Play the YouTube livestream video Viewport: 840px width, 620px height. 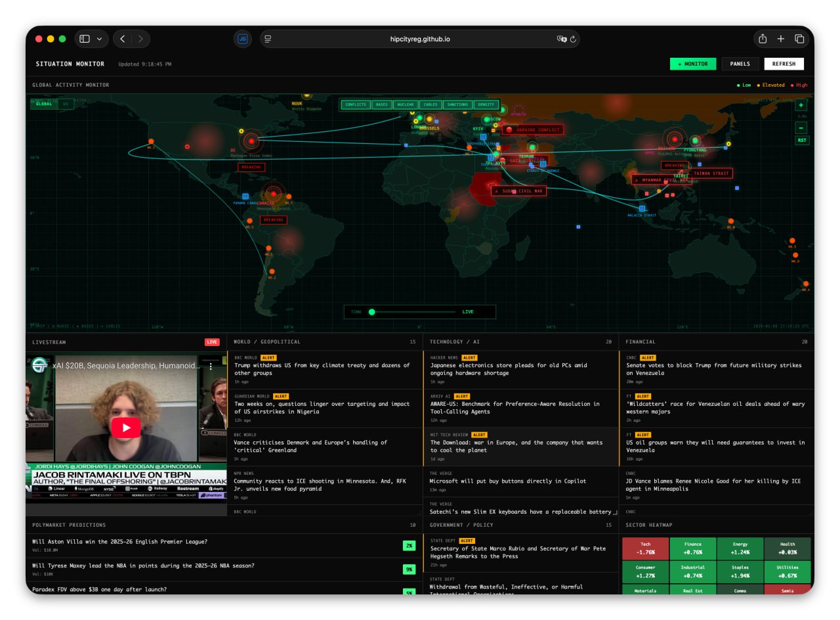tap(125, 428)
